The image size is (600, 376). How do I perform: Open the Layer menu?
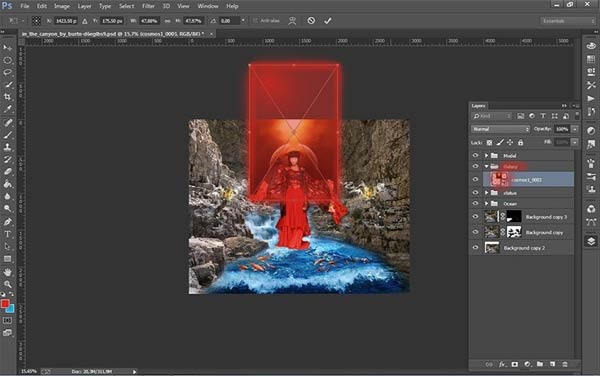pos(84,6)
